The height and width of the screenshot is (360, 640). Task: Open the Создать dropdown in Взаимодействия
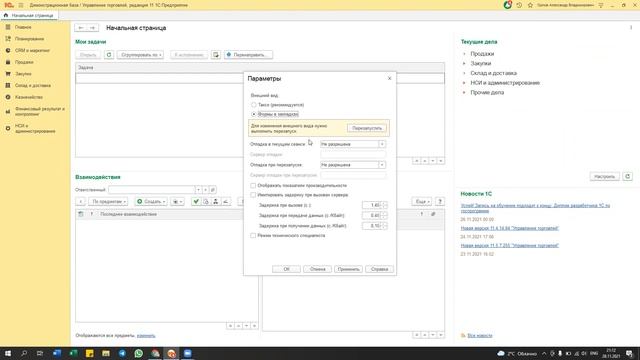151,201
